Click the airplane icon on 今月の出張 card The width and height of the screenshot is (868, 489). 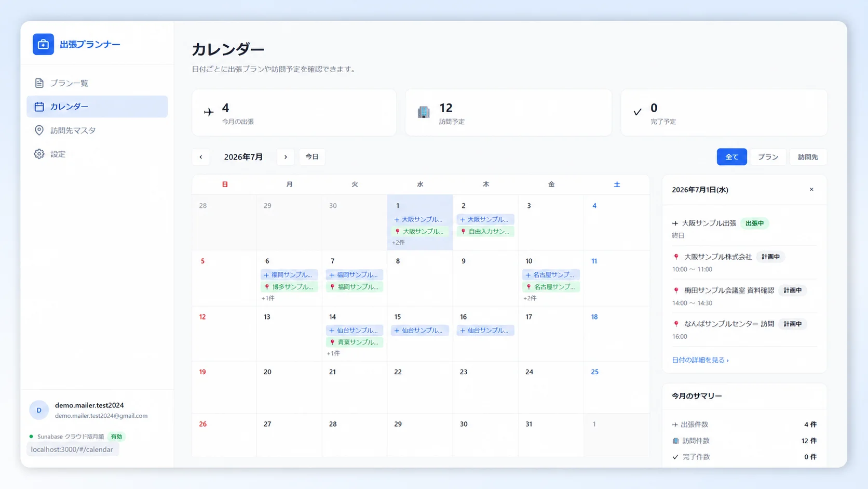pyautogui.click(x=209, y=112)
